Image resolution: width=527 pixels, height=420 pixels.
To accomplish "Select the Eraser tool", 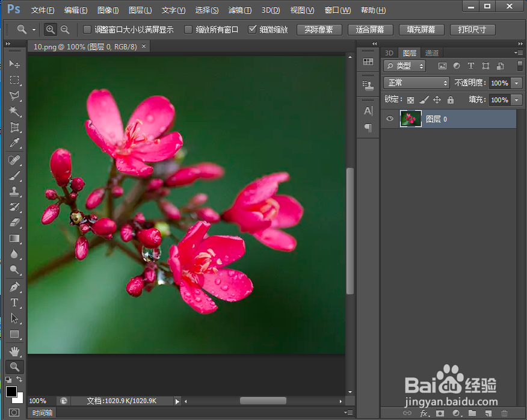I will coord(14,223).
